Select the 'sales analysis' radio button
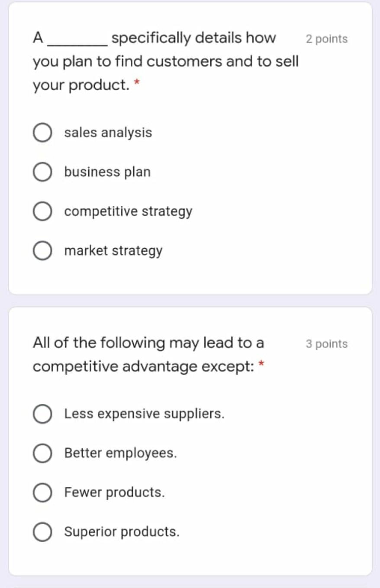Screen dimensions: 380x588 42,133
